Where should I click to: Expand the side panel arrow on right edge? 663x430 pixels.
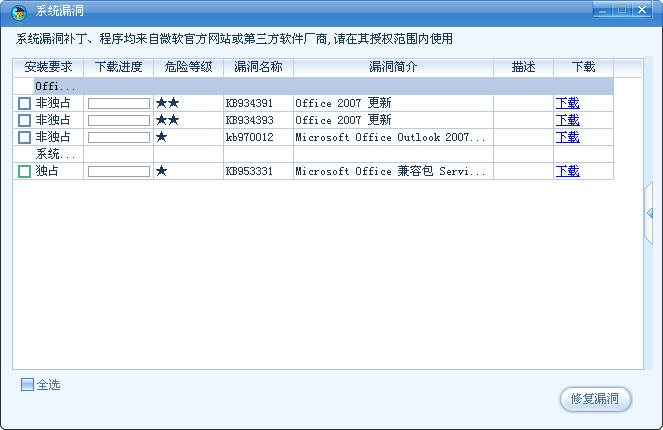pyautogui.click(x=649, y=213)
